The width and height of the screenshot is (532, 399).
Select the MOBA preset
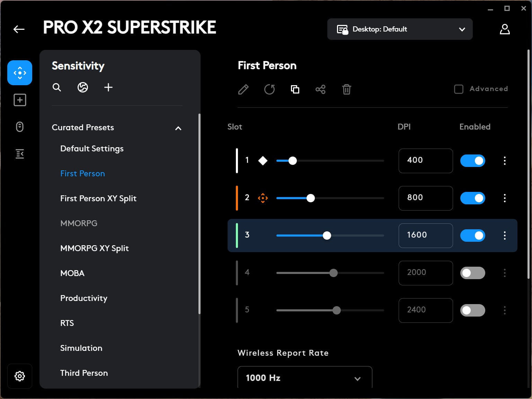[72, 273]
